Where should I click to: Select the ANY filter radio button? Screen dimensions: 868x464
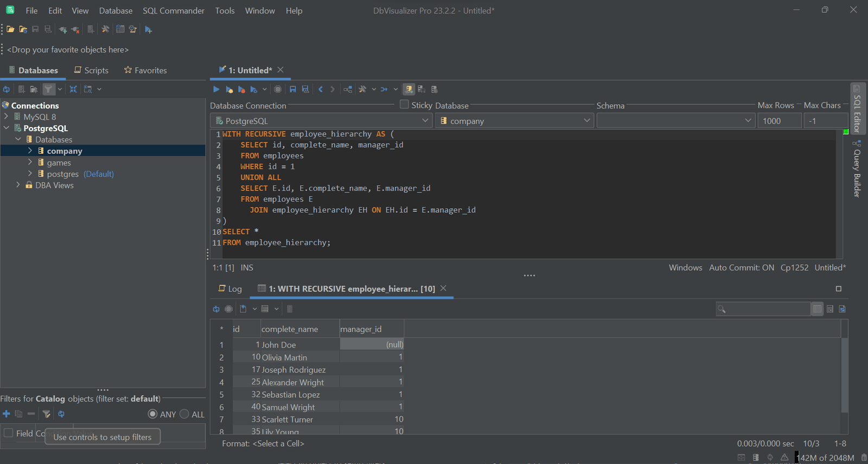[x=152, y=414]
